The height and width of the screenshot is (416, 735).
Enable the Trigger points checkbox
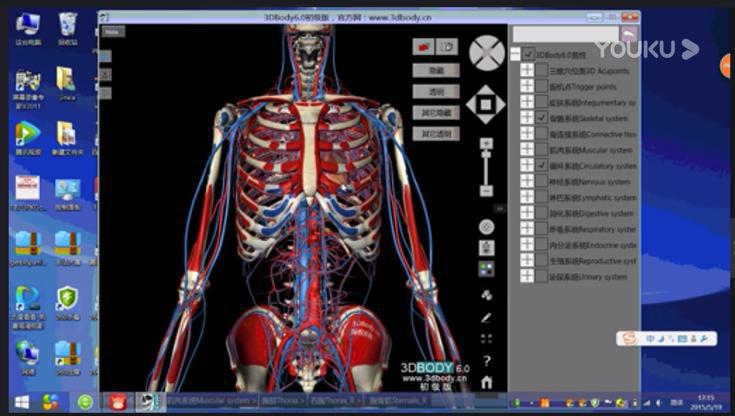point(541,86)
